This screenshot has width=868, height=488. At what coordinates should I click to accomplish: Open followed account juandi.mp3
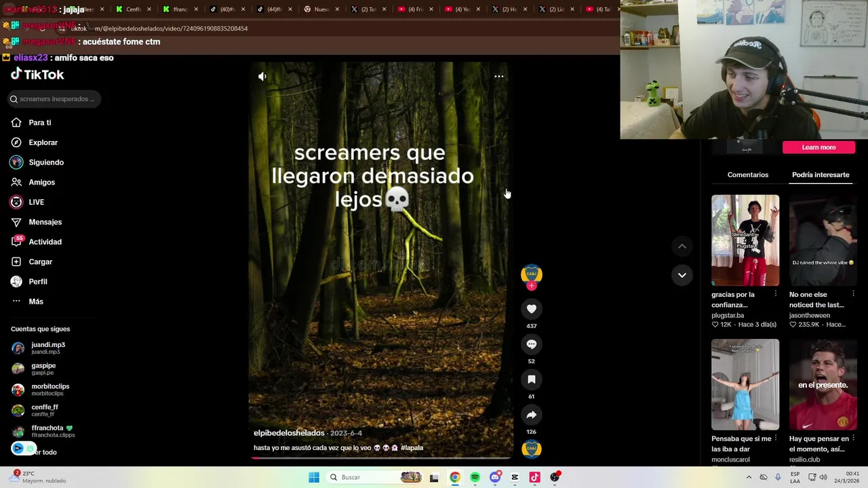click(x=47, y=348)
